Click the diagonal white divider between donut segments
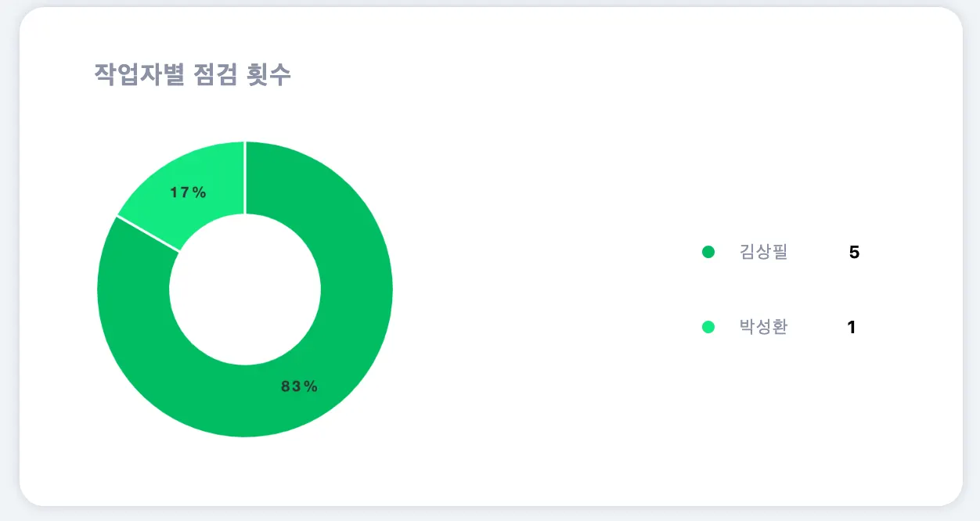This screenshot has height=521, width=980. pos(148,234)
